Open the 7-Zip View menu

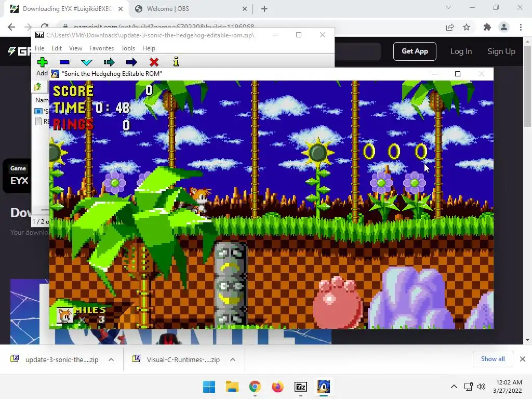pyautogui.click(x=75, y=48)
